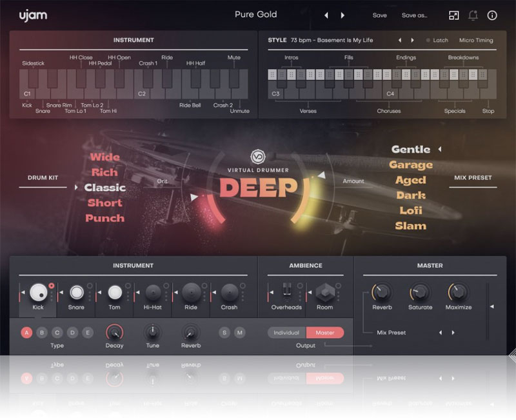Go to next preset with right arrow
Screen dimensions: 516x420
(342, 15)
